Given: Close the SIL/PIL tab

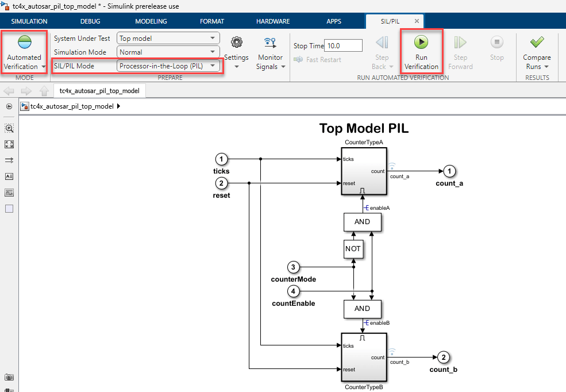Looking at the screenshot, I should [x=417, y=21].
